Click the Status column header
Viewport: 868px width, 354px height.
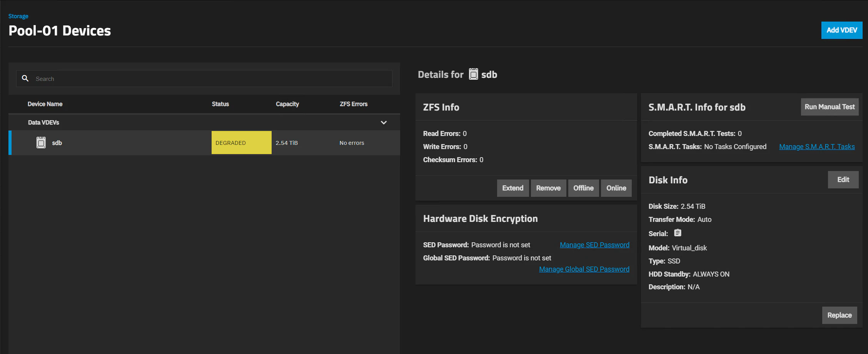click(220, 104)
